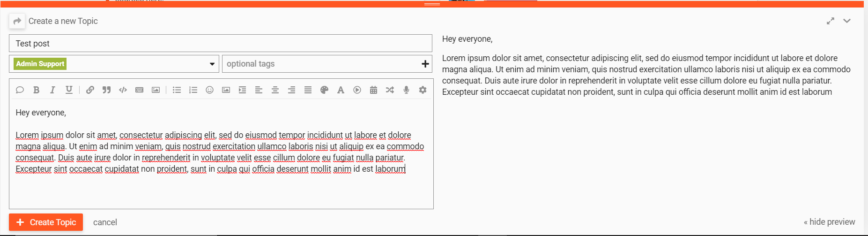The width and height of the screenshot is (868, 236).
Task: Toggle fullscreen composer mode
Action: (831, 21)
